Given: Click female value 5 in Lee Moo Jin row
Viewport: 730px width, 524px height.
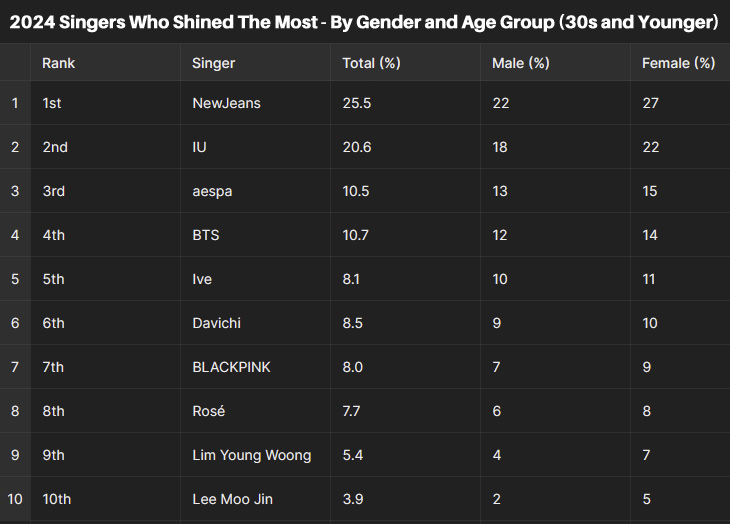Looking at the screenshot, I should (x=647, y=499).
